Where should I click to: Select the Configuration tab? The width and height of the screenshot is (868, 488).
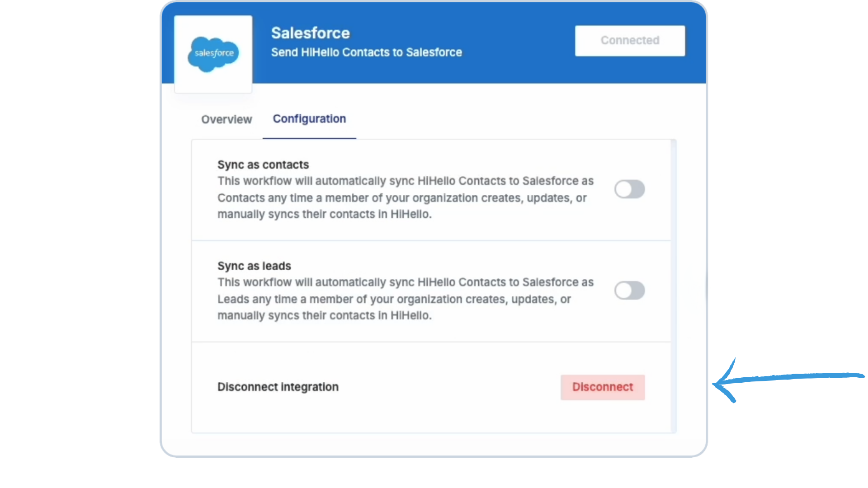309,119
